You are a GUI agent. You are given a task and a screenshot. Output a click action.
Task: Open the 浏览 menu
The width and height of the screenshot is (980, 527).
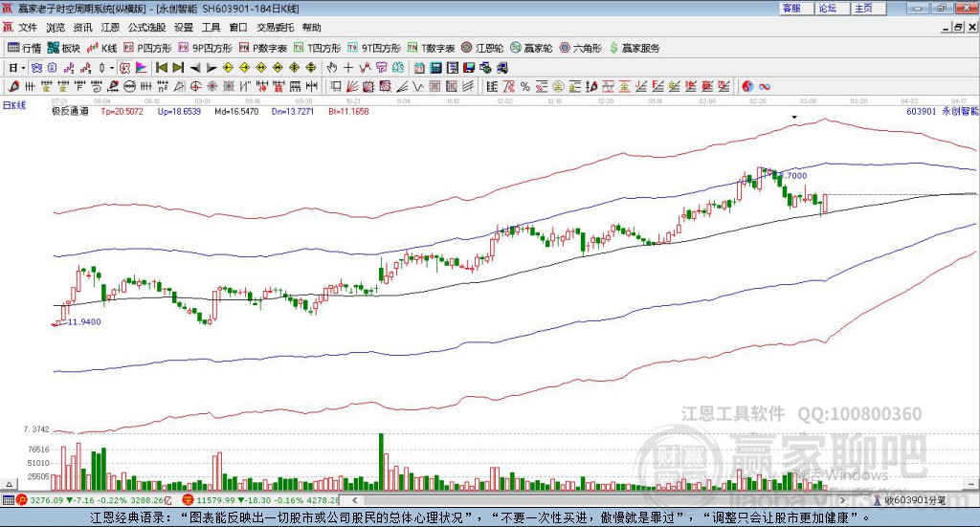click(x=55, y=28)
